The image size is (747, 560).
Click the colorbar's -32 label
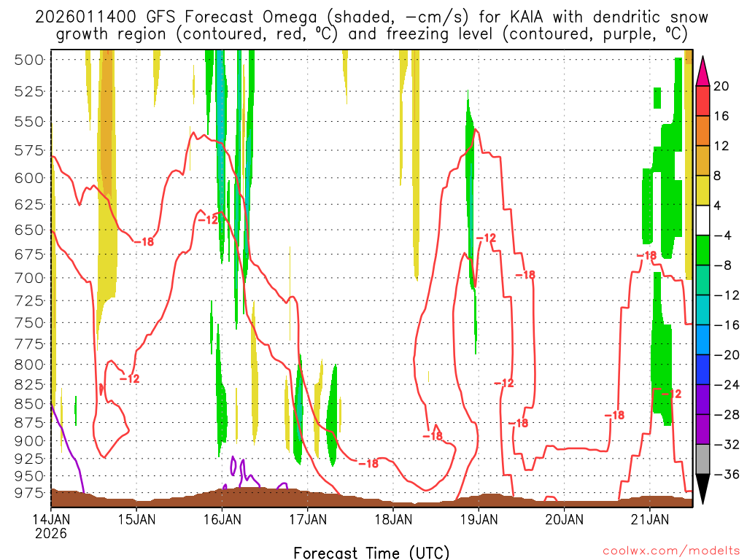coord(727,444)
